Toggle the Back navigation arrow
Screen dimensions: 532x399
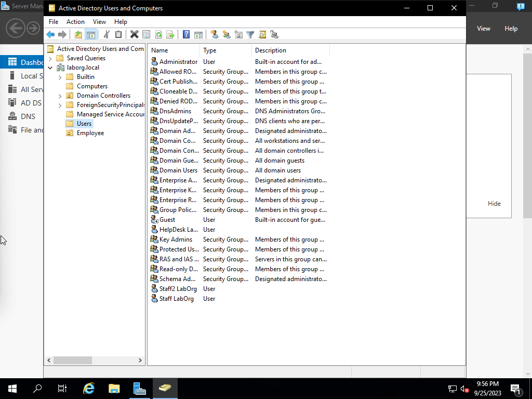click(x=50, y=34)
